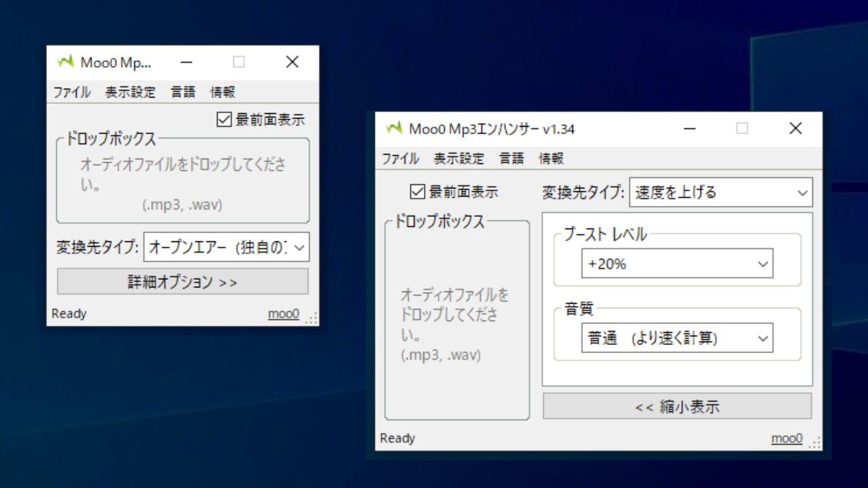The width and height of the screenshot is (868, 488).
Task: Click the << 縮小表示 button
Action: 677,406
